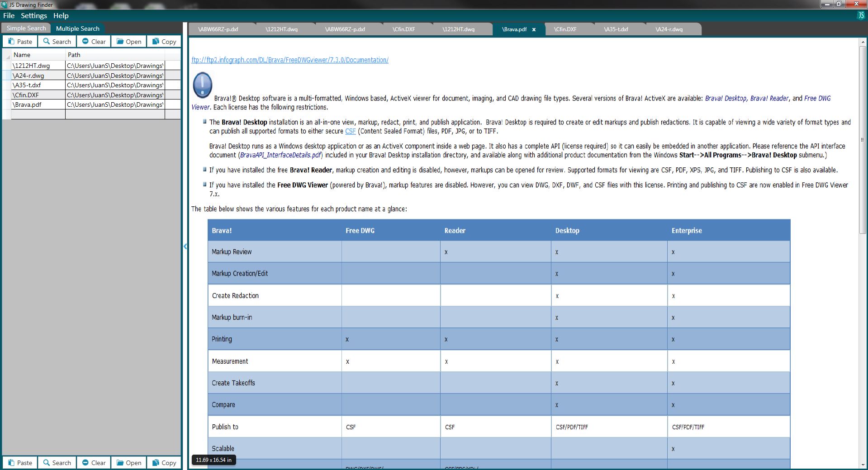868x470 pixels.
Task: Click the top Paste toolbar button
Action: click(20, 42)
